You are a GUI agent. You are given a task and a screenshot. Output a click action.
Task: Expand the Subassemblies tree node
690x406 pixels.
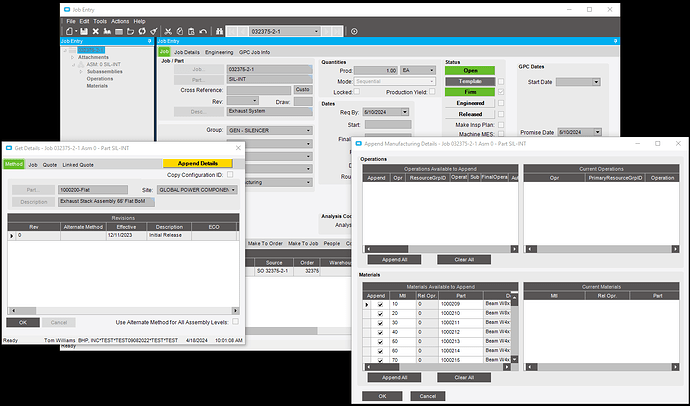pos(81,72)
